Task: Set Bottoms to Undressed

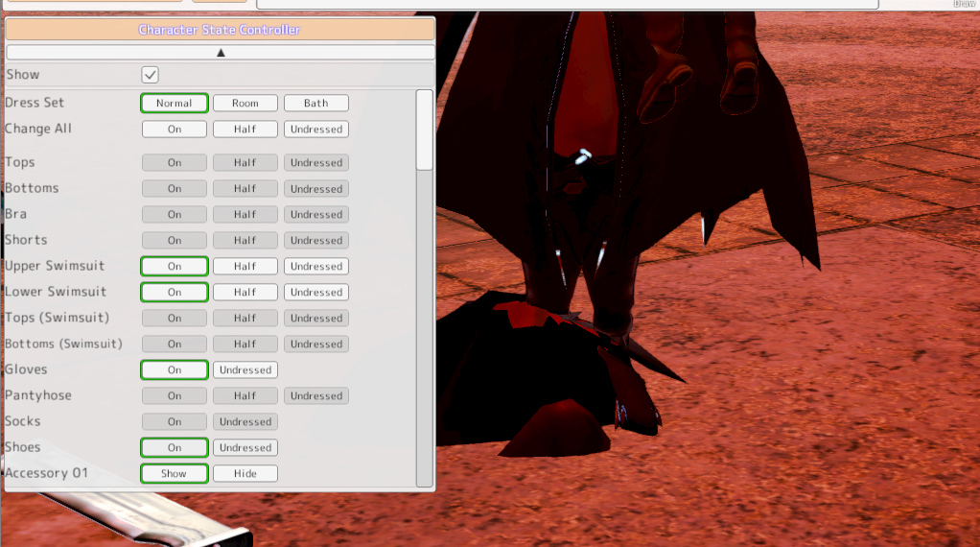Action: click(x=316, y=189)
